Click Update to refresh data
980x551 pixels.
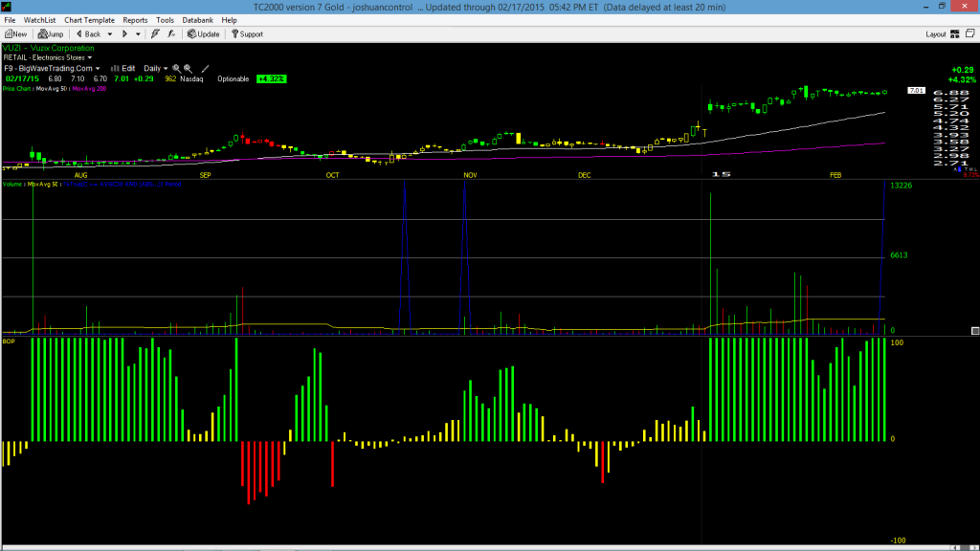click(204, 33)
